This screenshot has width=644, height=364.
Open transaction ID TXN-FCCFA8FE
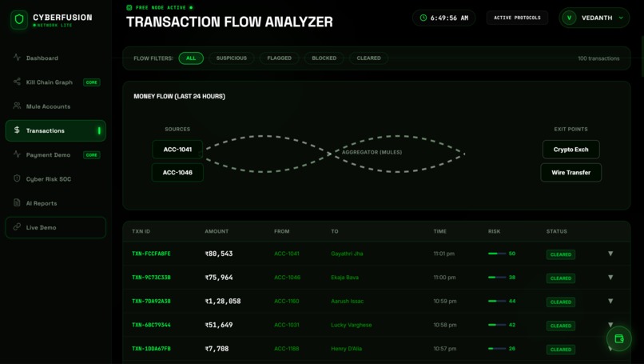151,254
